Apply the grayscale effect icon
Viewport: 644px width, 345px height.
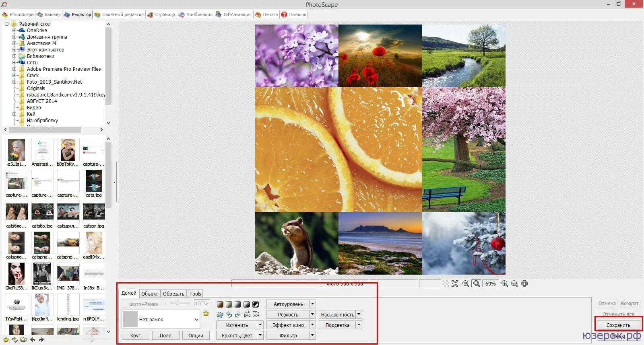[229, 304]
